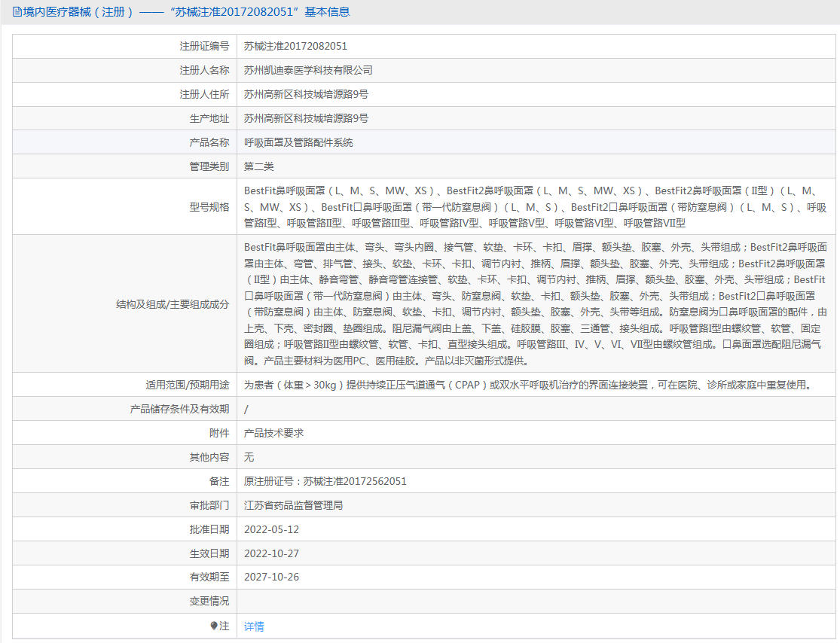Click the 型号规格 label

[209, 206]
